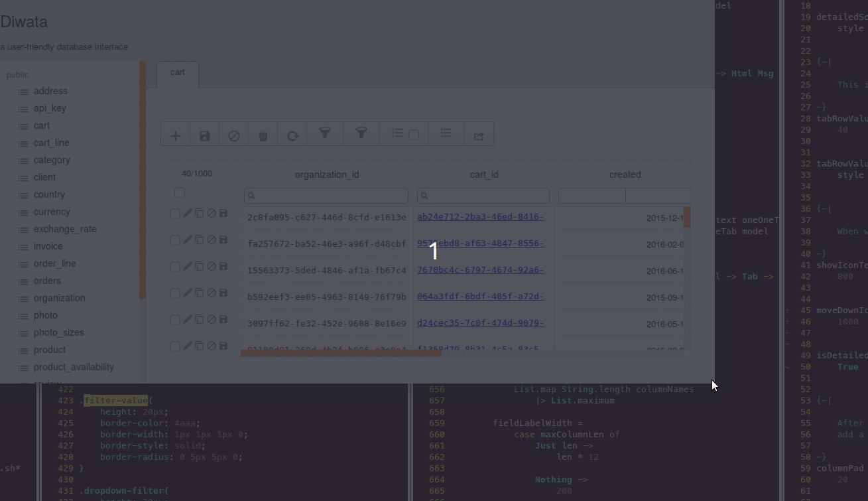Screen dimensions: 868x501
Task: Open the photo_sizes table in the sidebar
Action: (x=58, y=332)
